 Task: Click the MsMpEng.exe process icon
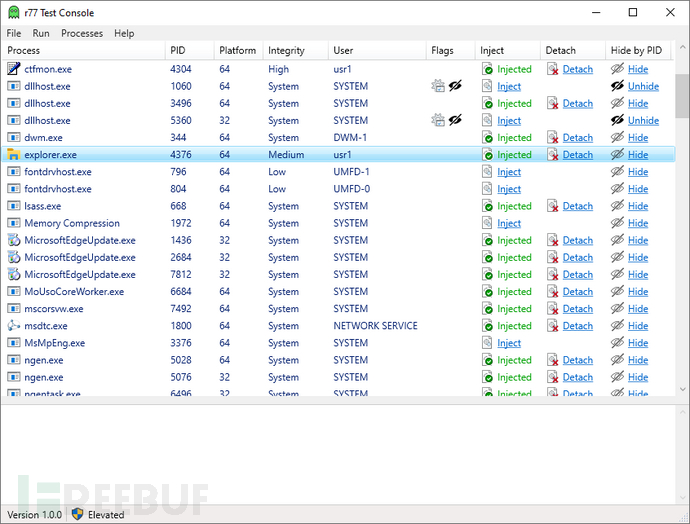point(14,343)
